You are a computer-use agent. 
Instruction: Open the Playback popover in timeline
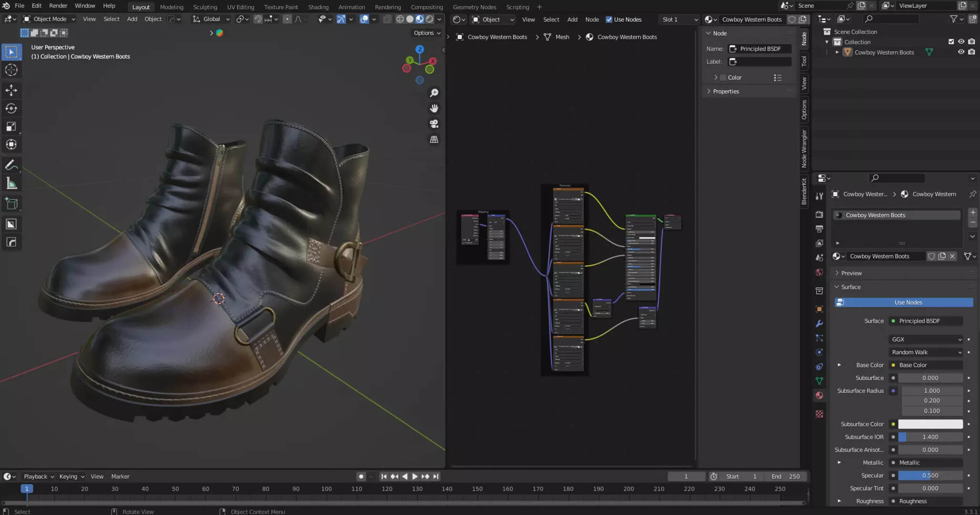tap(39, 476)
